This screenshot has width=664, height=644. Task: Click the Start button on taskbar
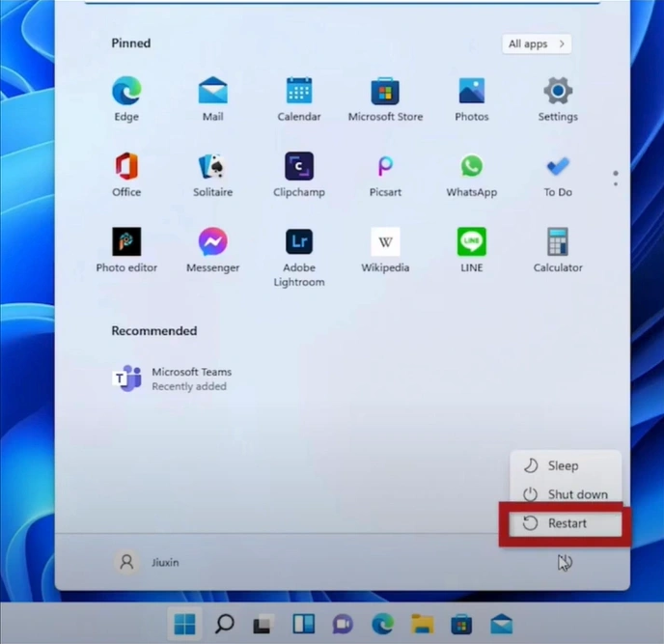[184, 624]
